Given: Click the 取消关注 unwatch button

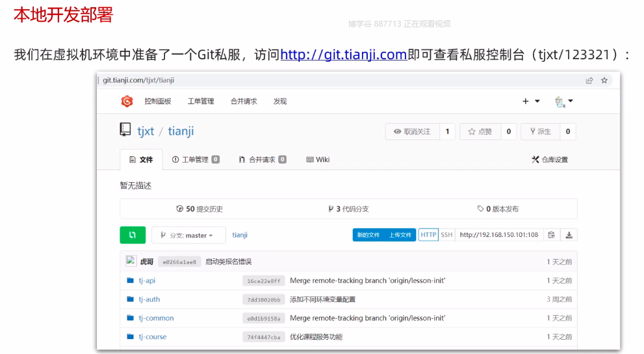Looking at the screenshot, I should click(x=413, y=131).
